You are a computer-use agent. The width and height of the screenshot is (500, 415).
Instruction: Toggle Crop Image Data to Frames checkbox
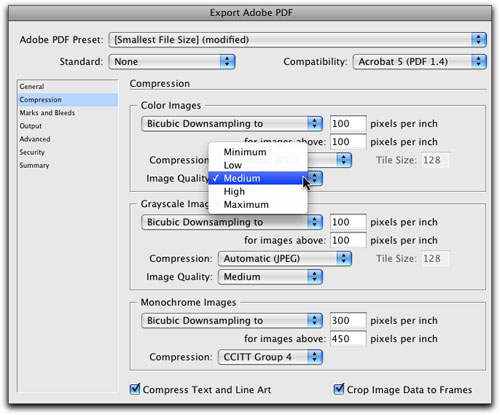pos(339,389)
